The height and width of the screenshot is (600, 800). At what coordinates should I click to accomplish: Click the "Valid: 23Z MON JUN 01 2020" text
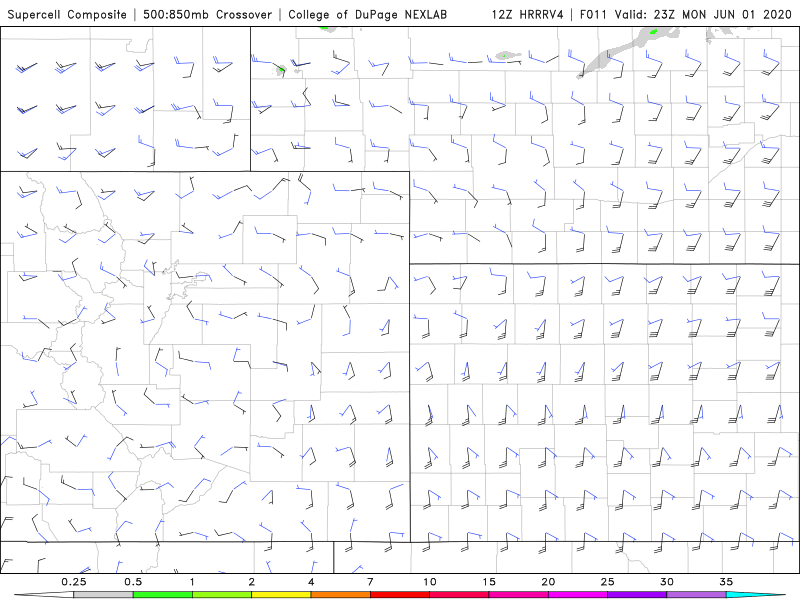(x=703, y=14)
